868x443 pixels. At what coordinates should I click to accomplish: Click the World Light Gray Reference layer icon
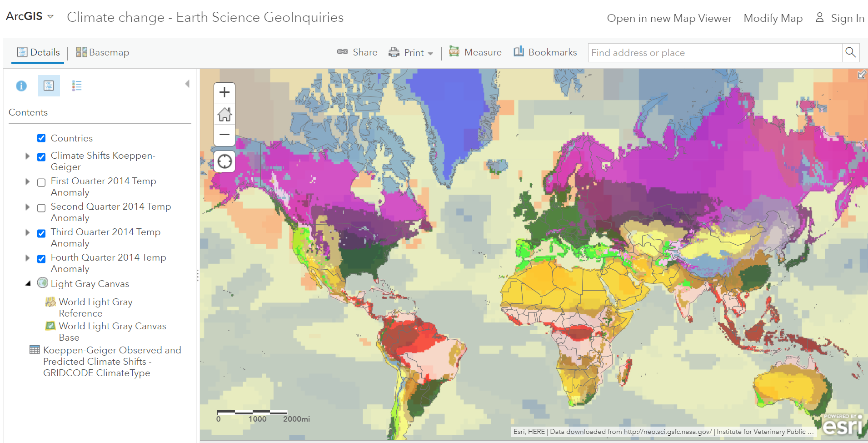[x=50, y=302]
